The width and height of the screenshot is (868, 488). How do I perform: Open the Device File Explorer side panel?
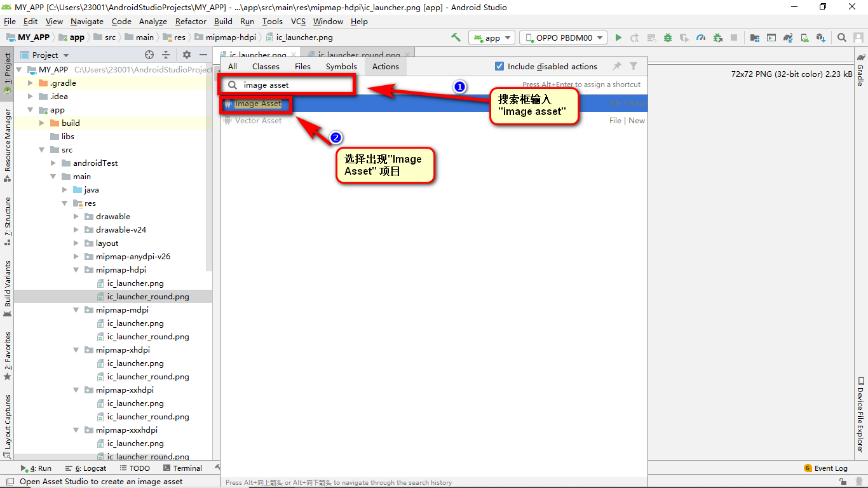(860, 414)
